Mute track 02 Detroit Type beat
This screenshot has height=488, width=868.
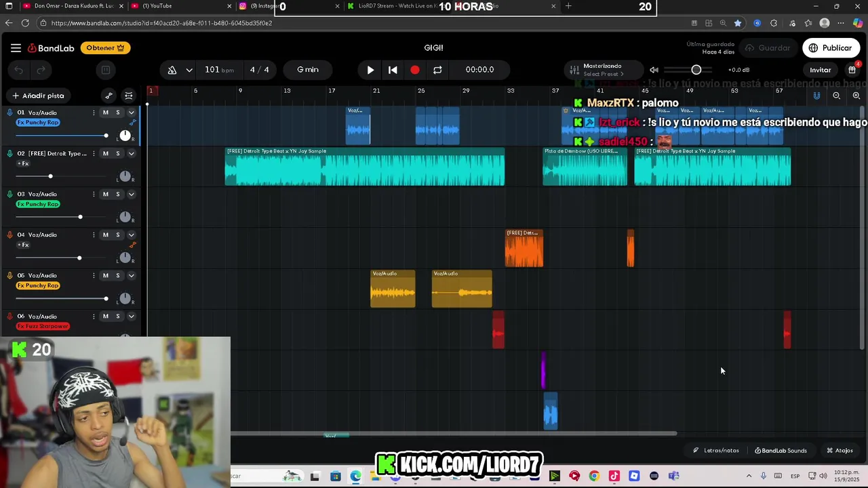click(105, 153)
